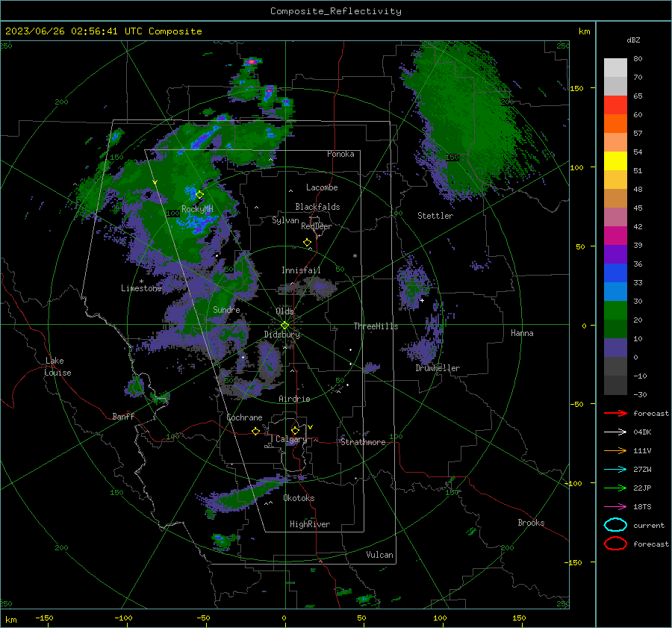The image size is (672, 628).
Task: Click the yellow diamond marker above RedDeer
Action: pos(308,243)
